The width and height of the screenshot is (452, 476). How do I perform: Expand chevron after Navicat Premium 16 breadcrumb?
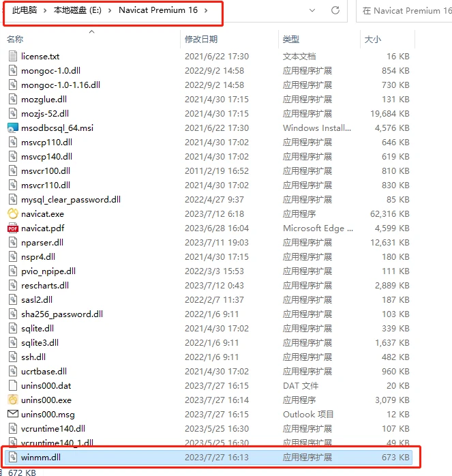(206, 11)
